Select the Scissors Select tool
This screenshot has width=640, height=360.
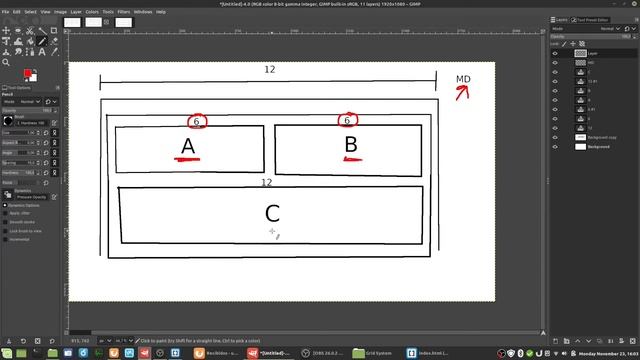click(x=30, y=31)
